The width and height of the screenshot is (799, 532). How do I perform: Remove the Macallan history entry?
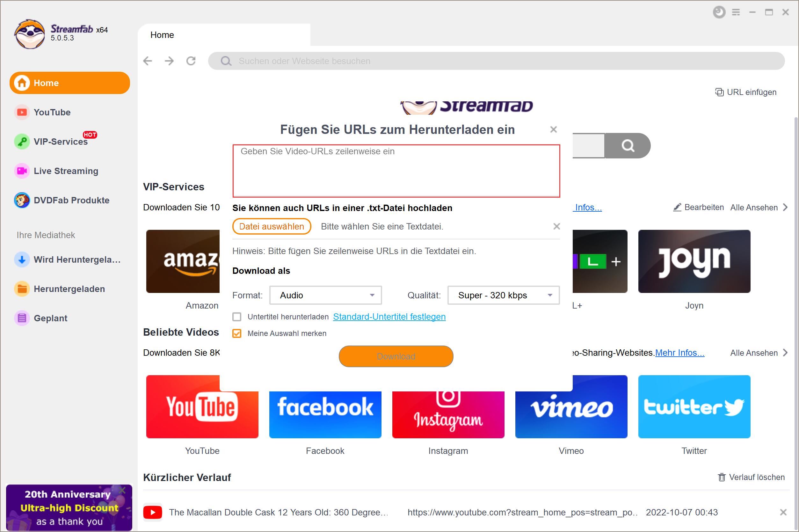pos(783,512)
